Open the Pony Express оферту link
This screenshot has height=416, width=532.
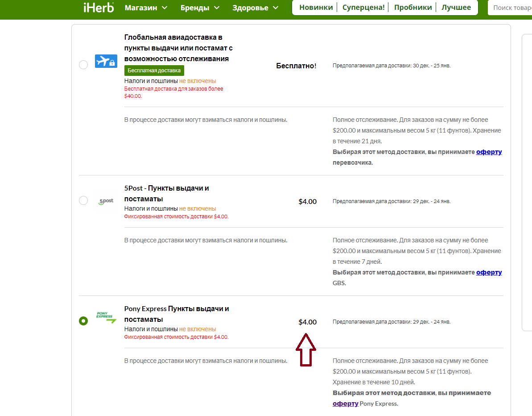(x=346, y=404)
